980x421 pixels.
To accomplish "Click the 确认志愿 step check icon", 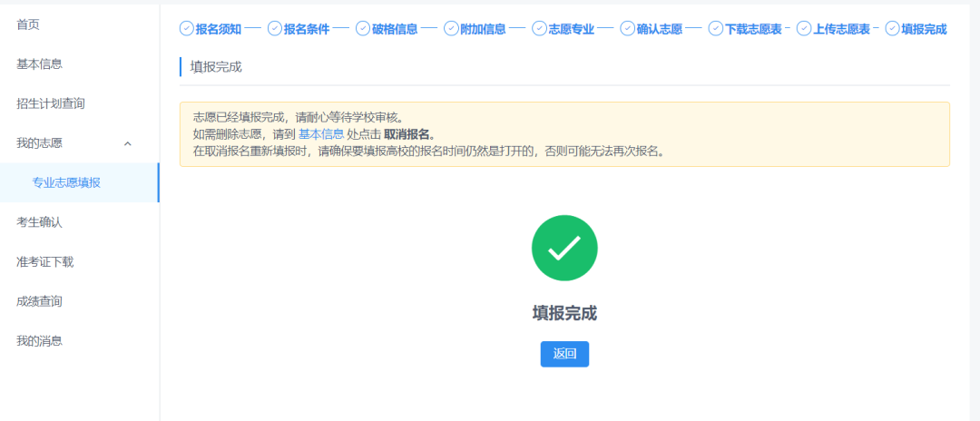I will (x=627, y=29).
